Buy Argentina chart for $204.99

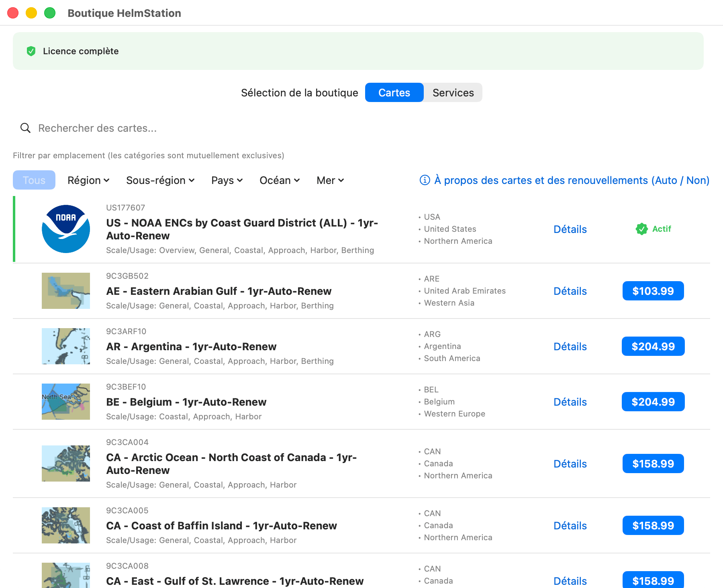click(x=653, y=346)
